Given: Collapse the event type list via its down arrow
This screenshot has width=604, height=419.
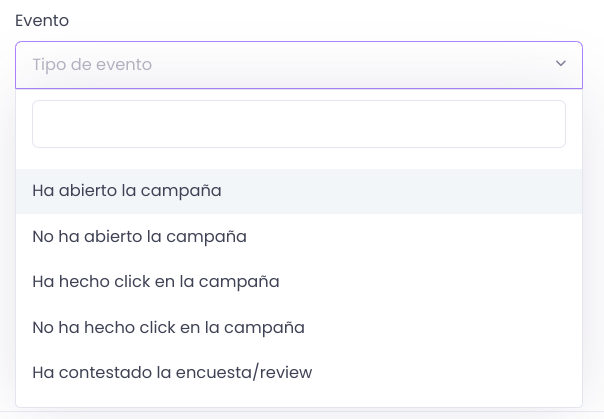Looking at the screenshot, I should click(561, 63).
